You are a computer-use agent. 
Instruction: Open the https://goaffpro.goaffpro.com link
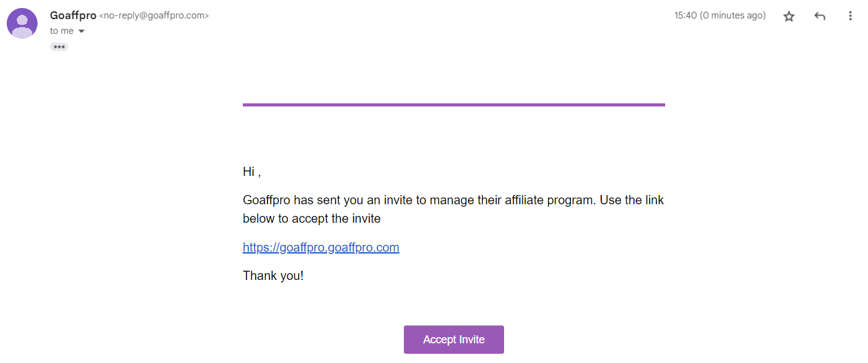[x=321, y=247]
